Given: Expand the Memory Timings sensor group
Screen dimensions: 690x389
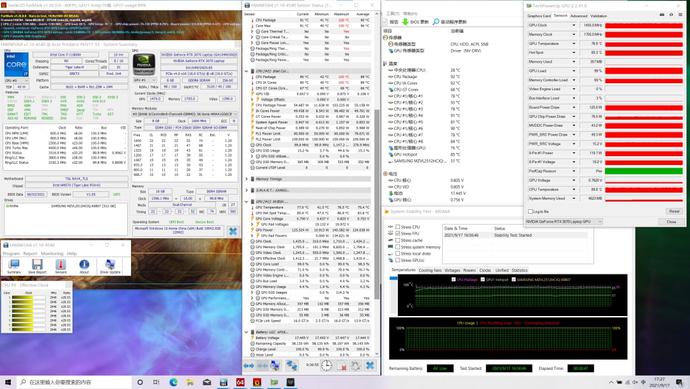Looking at the screenshot, I should click(246, 179).
